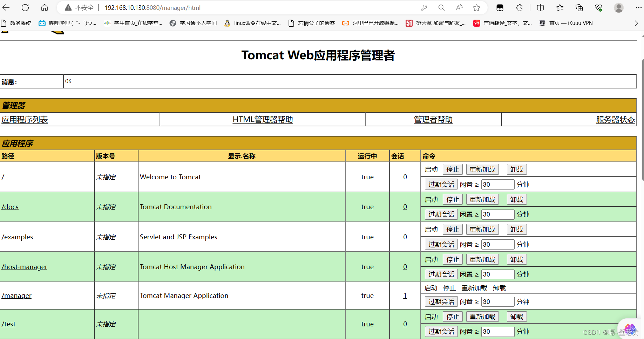Open 学习通个人空间 bookmark
The height and width of the screenshot is (339, 644).
(x=193, y=23)
